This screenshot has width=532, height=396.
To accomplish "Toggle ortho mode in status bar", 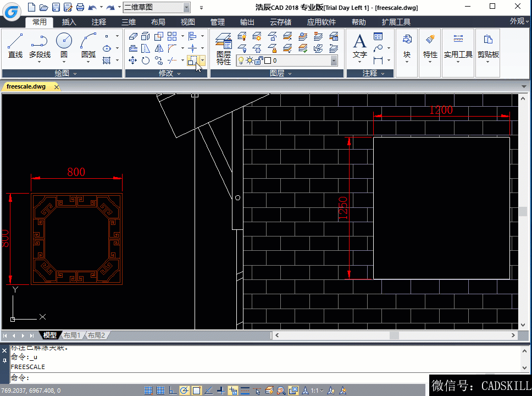I will [x=173, y=391].
